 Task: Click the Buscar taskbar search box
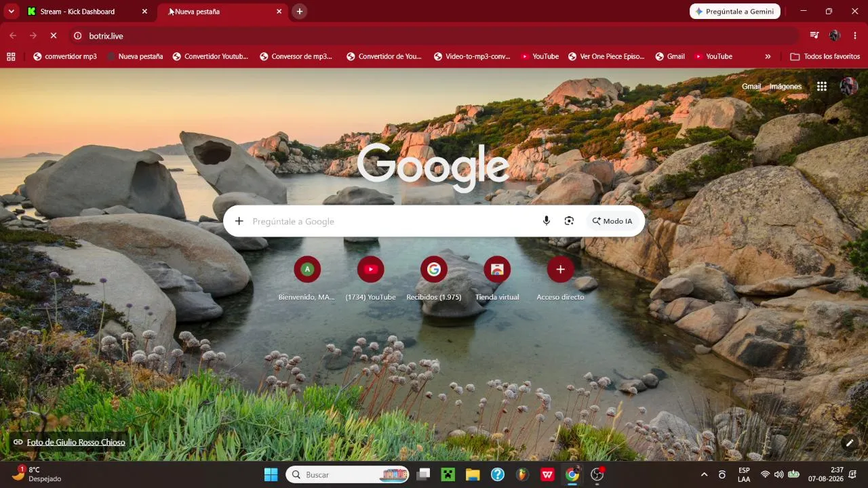point(349,474)
